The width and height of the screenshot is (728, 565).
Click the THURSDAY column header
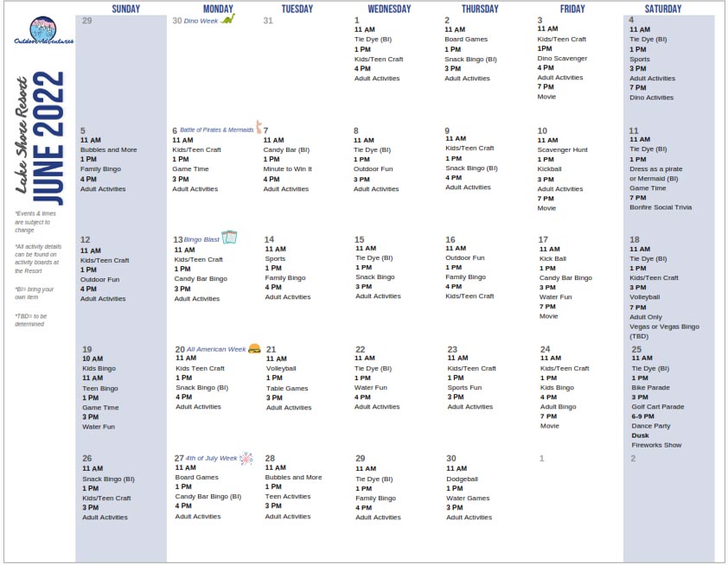[x=480, y=9]
